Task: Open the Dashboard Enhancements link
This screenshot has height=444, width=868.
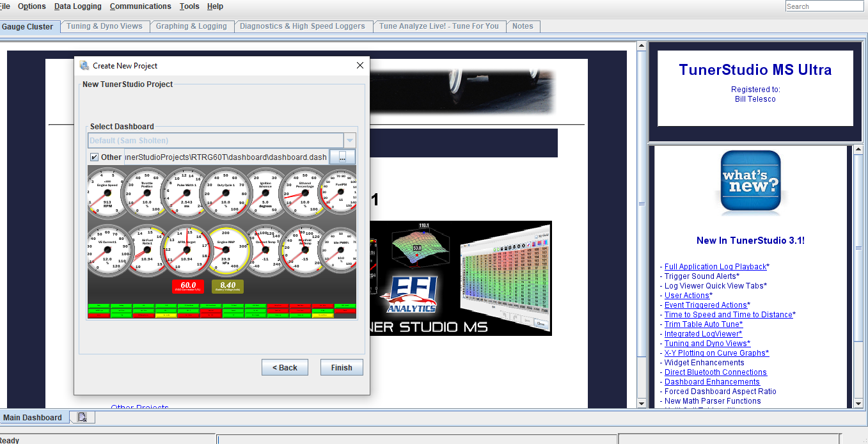Action: [712, 382]
